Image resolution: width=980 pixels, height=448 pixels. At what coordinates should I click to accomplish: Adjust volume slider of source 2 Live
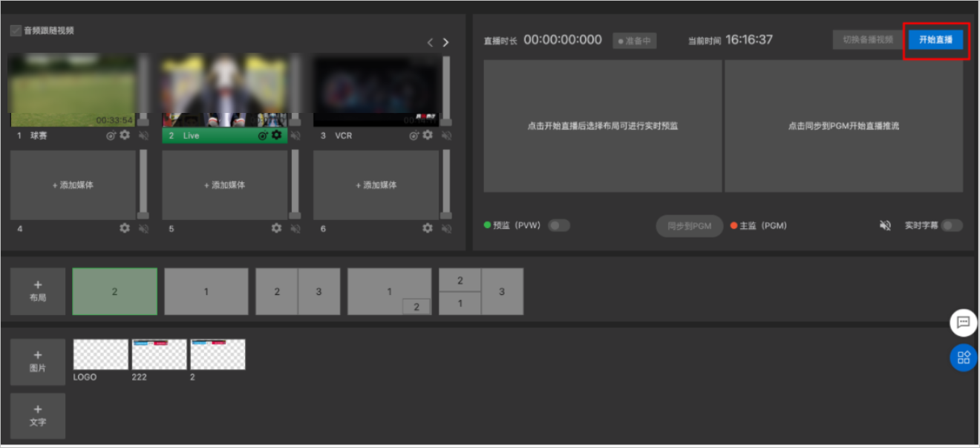[295, 90]
